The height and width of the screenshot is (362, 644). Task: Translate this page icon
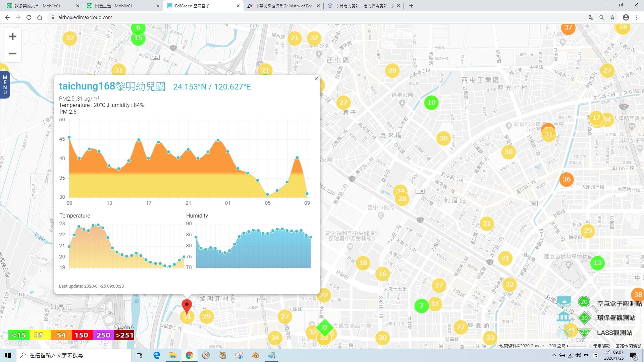(x=591, y=17)
